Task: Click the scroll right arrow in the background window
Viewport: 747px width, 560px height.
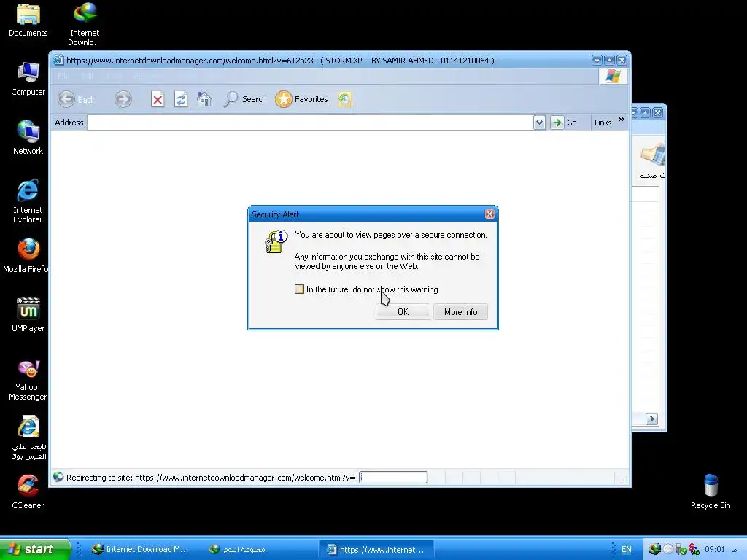Action: pos(651,419)
